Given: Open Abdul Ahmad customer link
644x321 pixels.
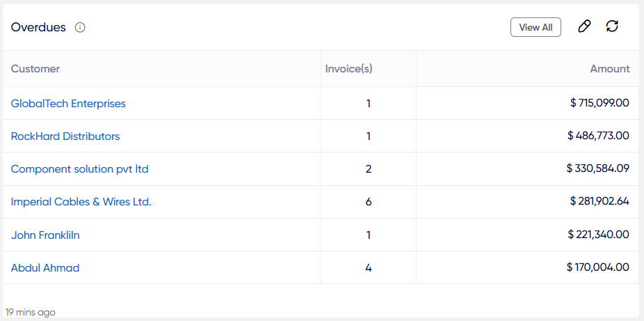Looking at the screenshot, I should pyautogui.click(x=45, y=268).
